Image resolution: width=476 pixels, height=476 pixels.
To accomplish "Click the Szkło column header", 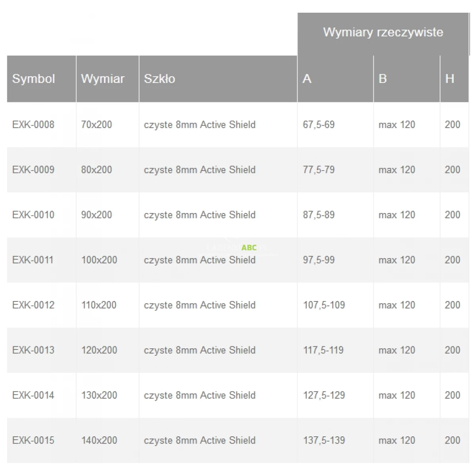I will [159, 79].
